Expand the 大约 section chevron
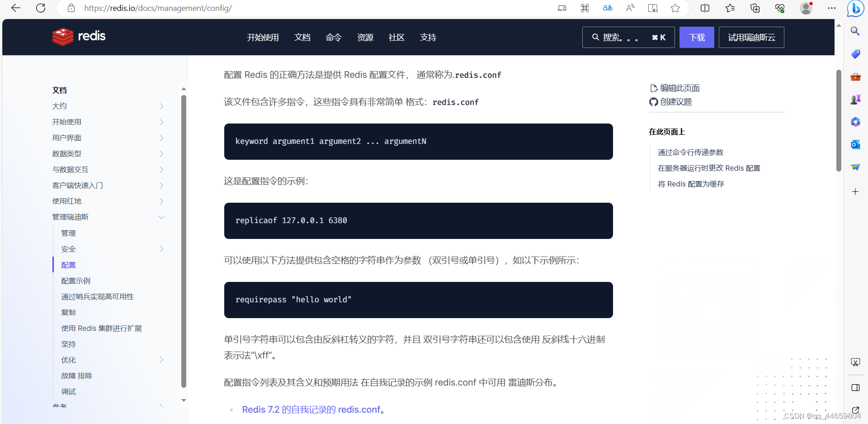868x424 pixels. (161, 106)
